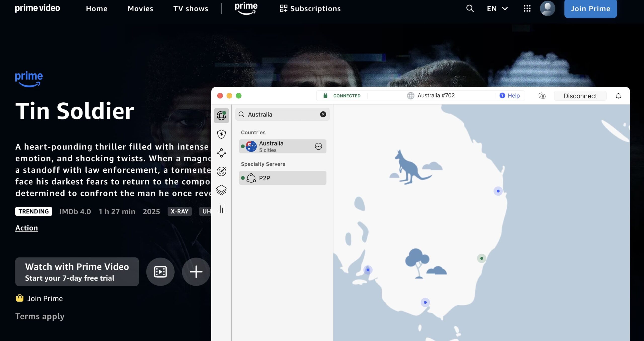Disconnect from the Australia VPN server
Screen dimensions: 644x341
coord(580,96)
